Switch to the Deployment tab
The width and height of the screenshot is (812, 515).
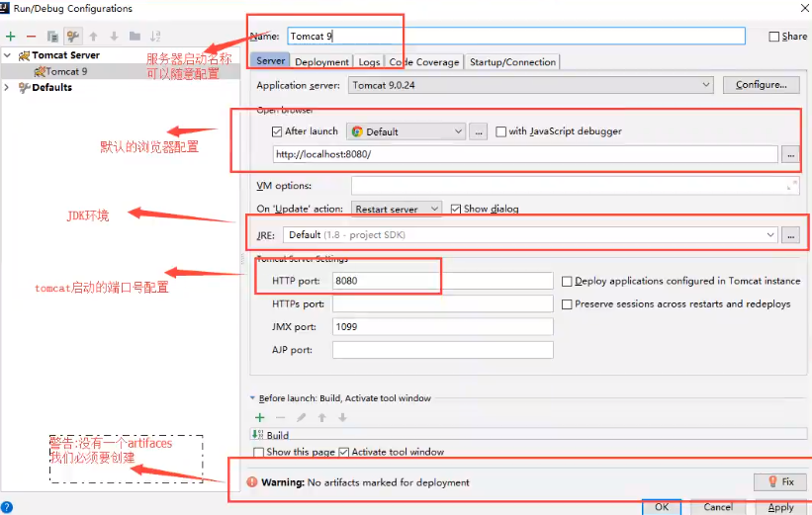tap(321, 61)
